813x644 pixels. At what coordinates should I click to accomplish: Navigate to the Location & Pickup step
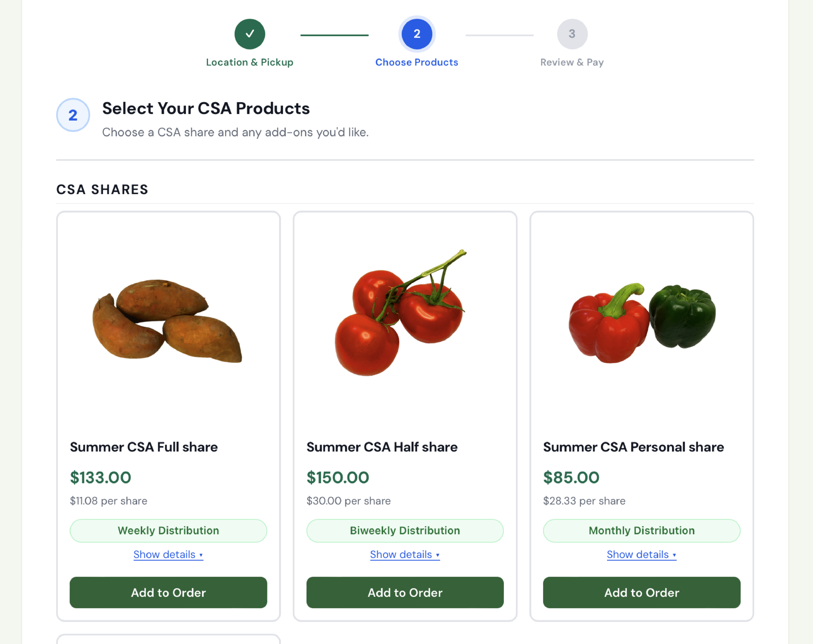click(250, 62)
